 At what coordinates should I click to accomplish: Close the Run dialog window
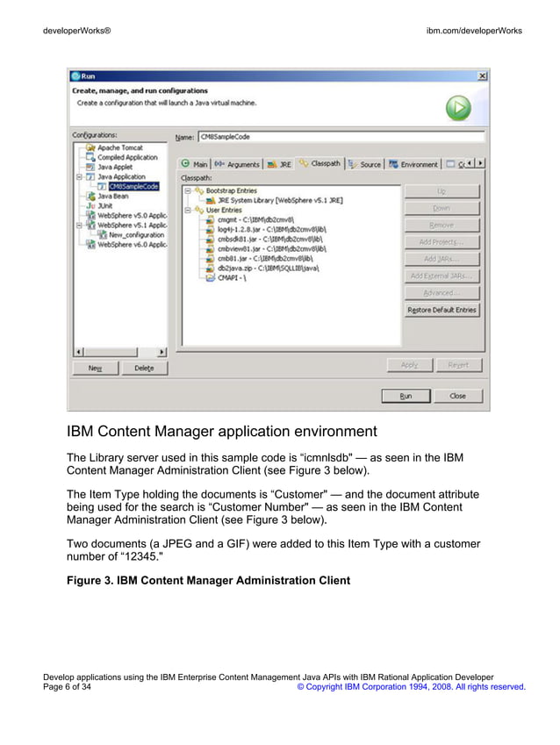482,76
